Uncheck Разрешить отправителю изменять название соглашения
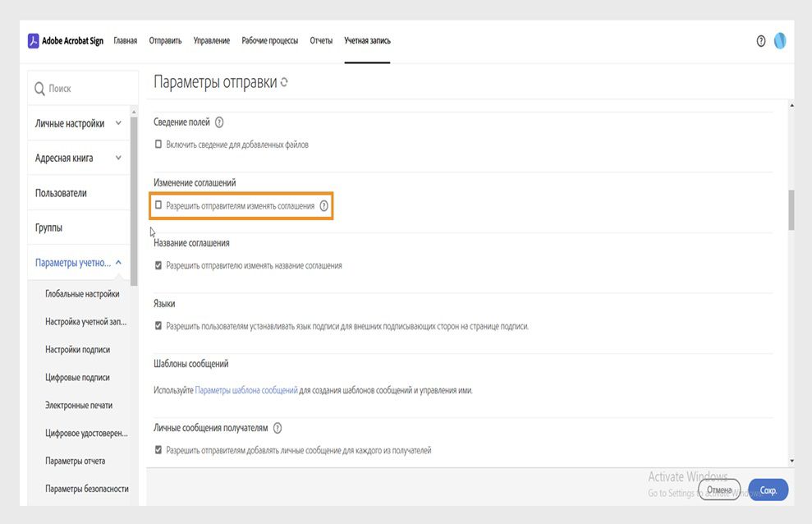Screen dimensions: 812x524 click(x=158, y=265)
